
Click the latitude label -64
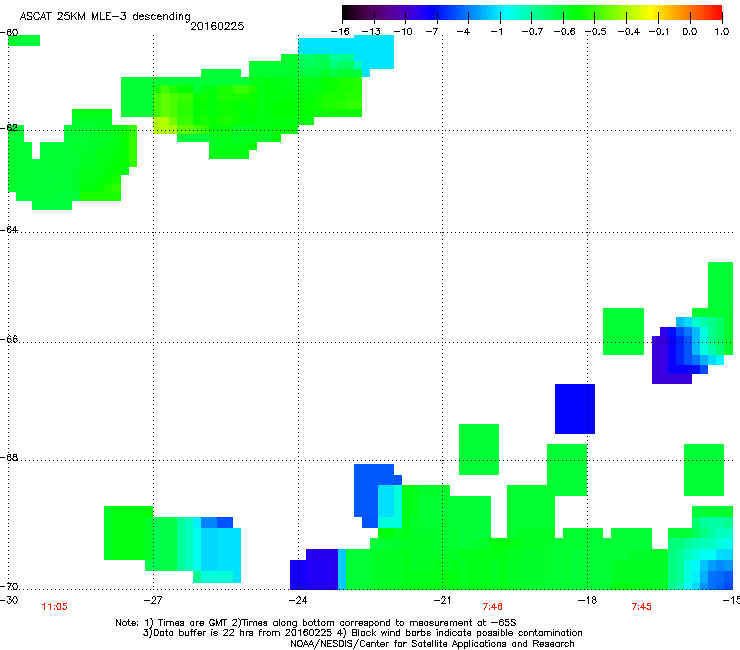pos(9,230)
